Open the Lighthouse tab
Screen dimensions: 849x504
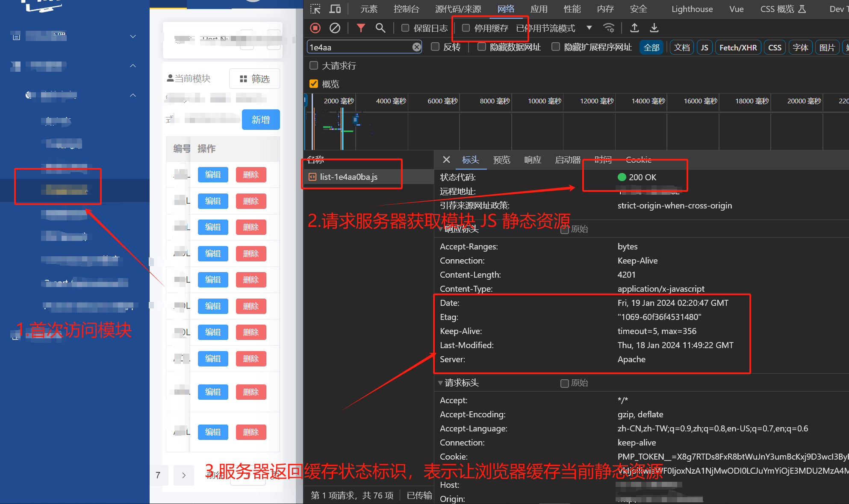click(x=692, y=9)
